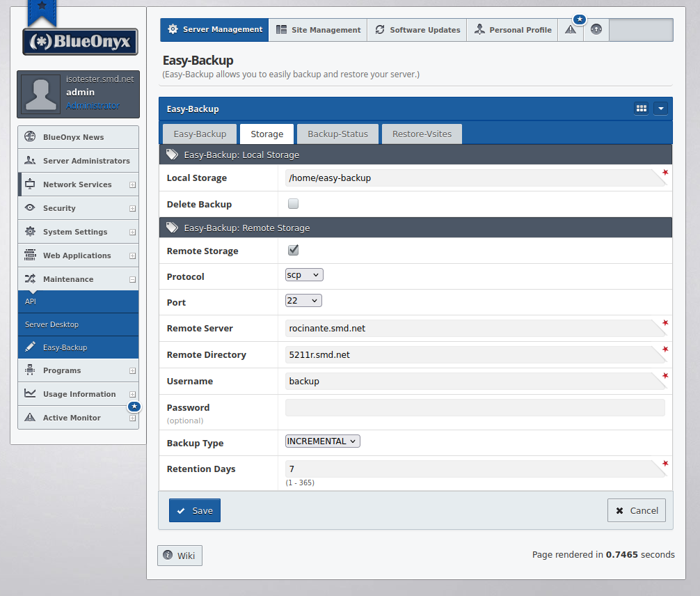Click the pencil icon beside Easy-Backup in sidebar
700x596 pixels.
[x=30, y=347]
